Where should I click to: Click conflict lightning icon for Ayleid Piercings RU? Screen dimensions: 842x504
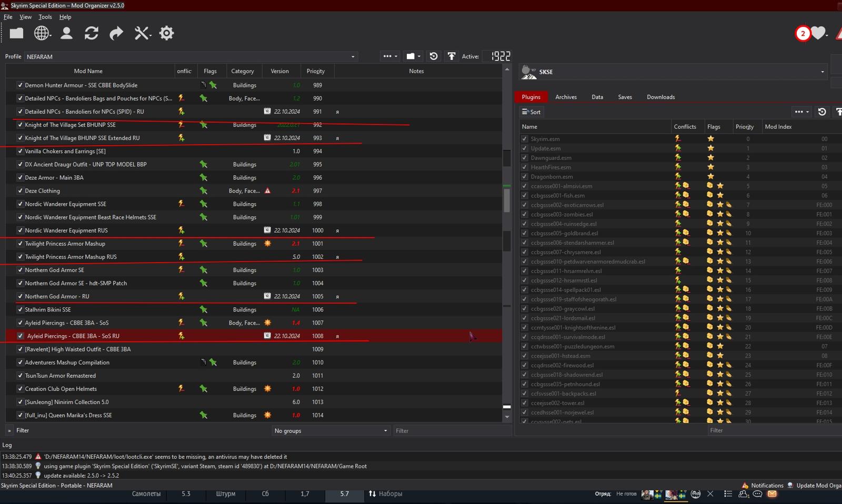181,336
